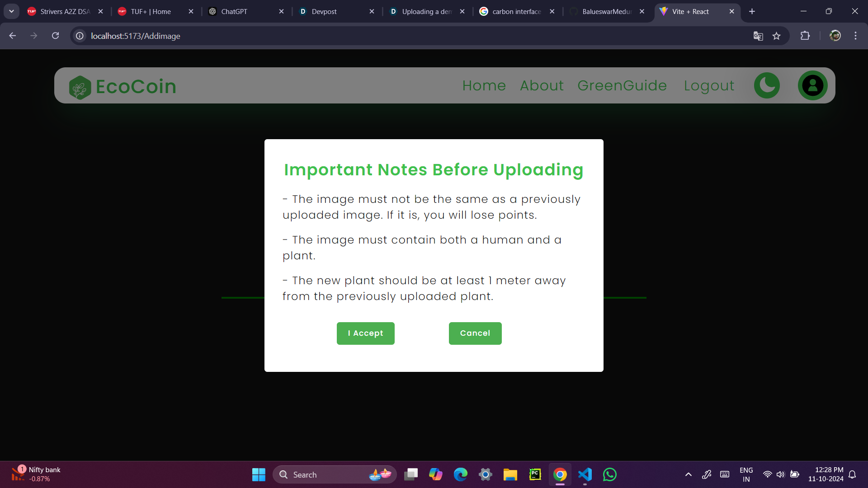View site information icon in address bar
Viewport: 868px width, 488px height.
pyautogui.click(x=80, y=36)
